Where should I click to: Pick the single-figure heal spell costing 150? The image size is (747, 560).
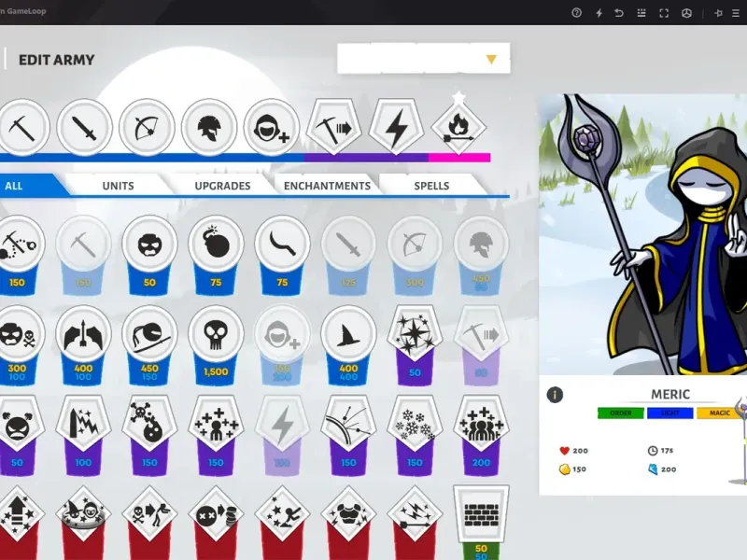click(x=216, y=435)
